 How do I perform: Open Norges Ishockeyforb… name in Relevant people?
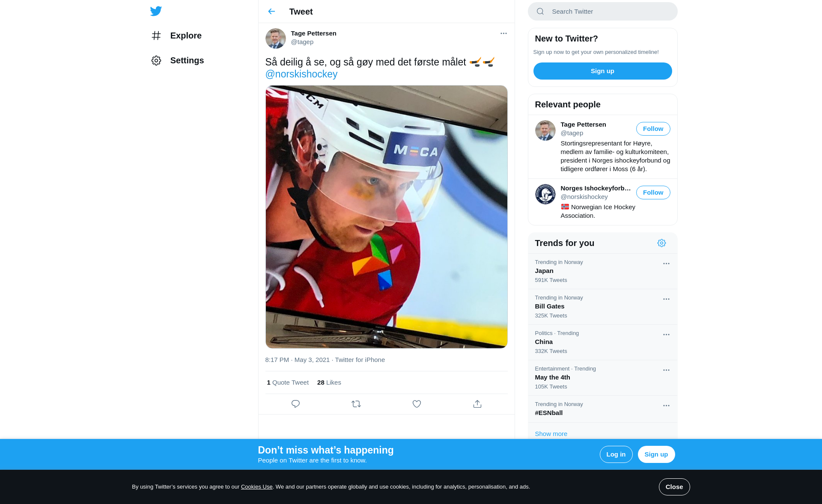point(596,188)
